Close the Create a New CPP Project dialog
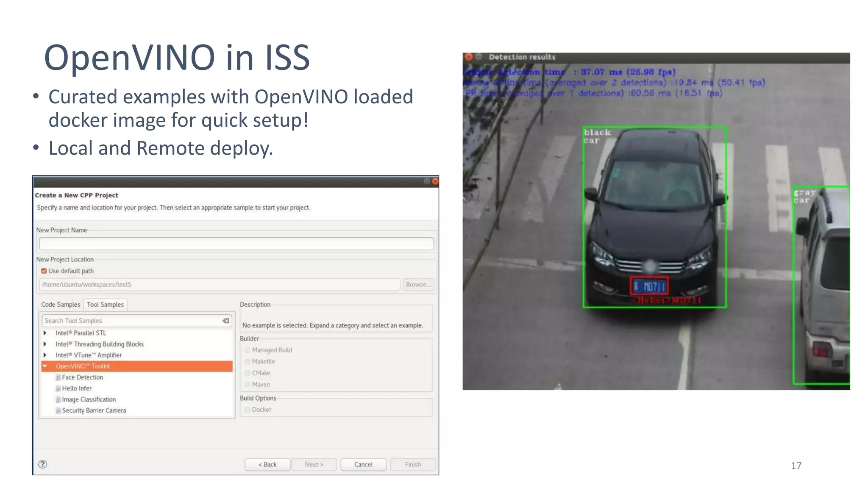This screenshot has height=488, width=868. (435, 181)
